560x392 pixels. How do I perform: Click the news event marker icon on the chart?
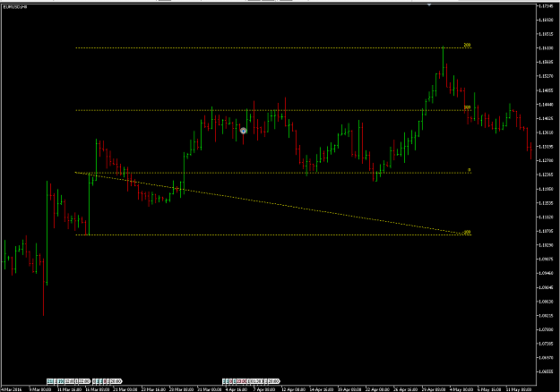[x=243, y=131]
